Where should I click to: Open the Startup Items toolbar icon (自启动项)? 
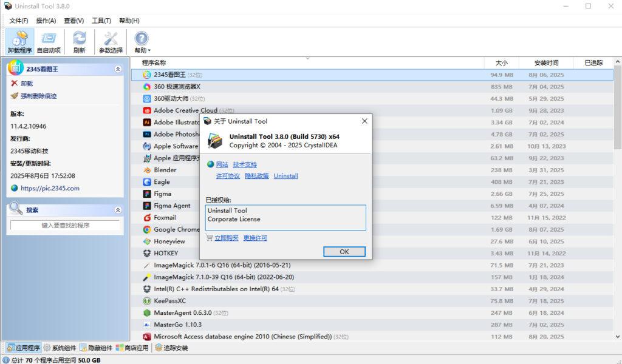coord(49,42)
